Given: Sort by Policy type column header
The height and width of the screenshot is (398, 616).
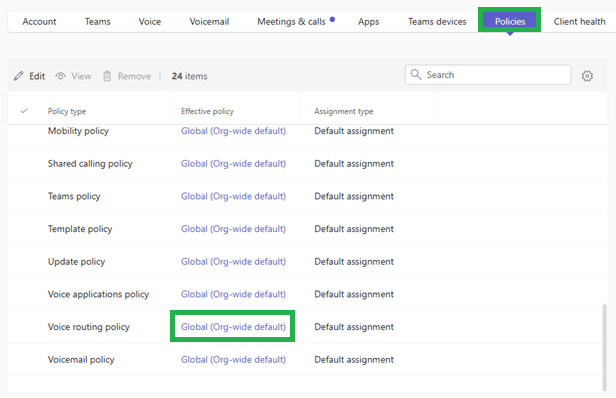Looking at the screenshot, I should (x=67, y=111).
